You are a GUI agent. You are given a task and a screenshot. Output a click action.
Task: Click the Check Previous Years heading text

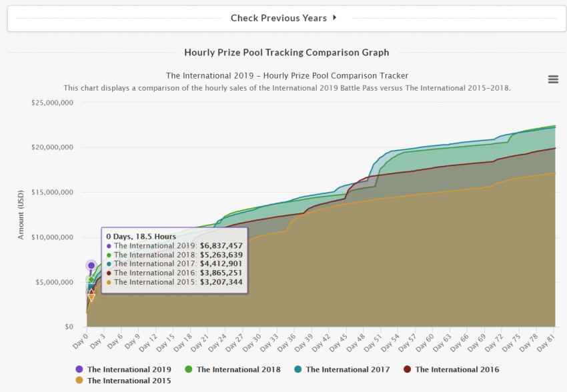click(x=278, y=18)
